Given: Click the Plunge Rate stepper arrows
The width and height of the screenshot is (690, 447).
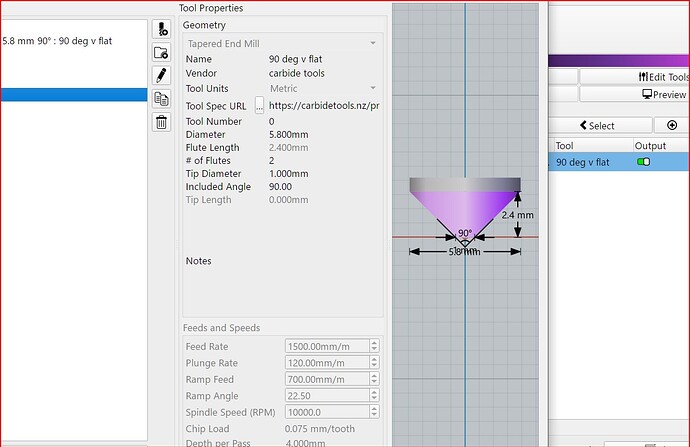Looking at the screenshot, I should click(x=374, y=363).
